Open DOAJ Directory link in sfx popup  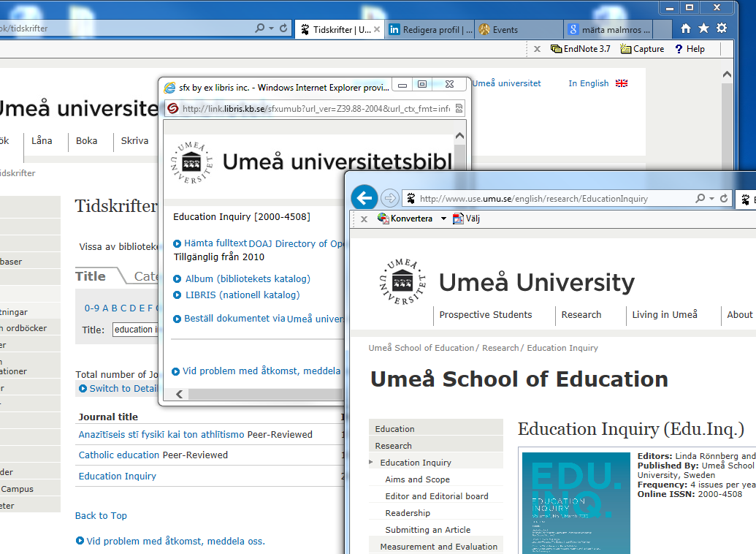(x=297, y=243)
